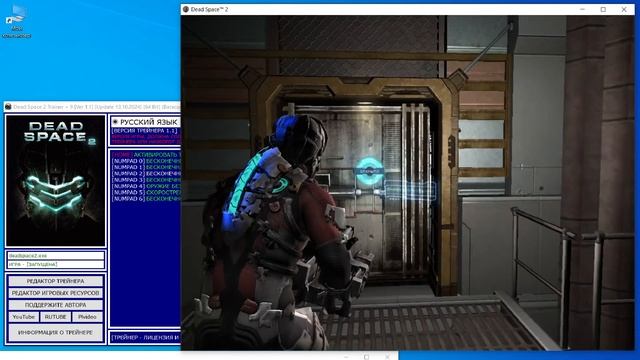Minimize the Dead Space 2 game window
This screenshot has height=360, width=640.
point(582,9)
